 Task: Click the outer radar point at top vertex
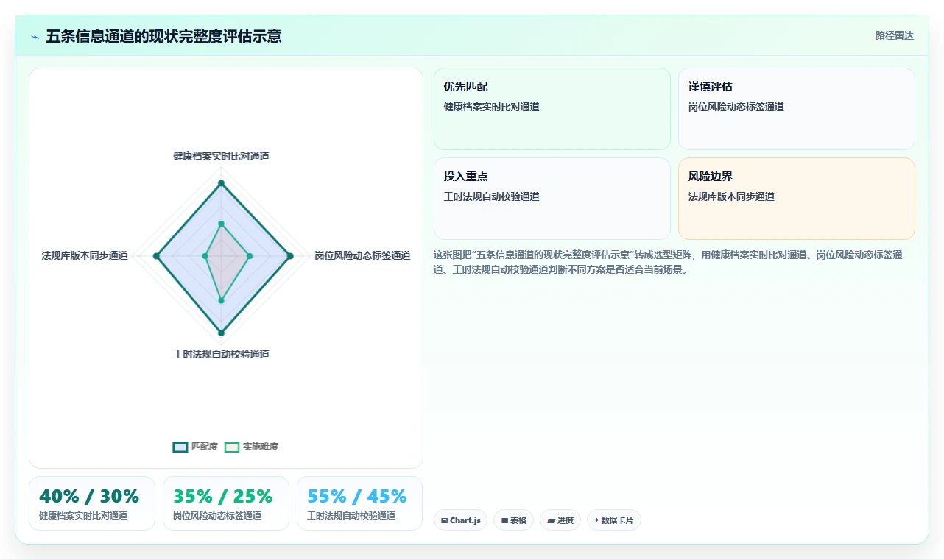(221, 183)
